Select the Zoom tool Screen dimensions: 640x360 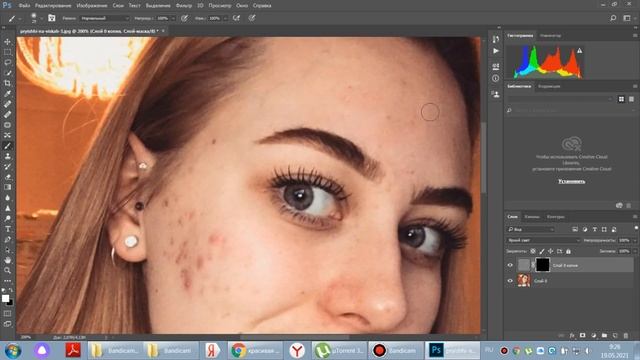7,270
